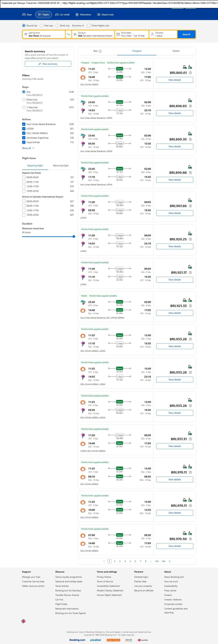Open the Economy cabin class dropdown
This screenshot has width=218, height=644.
pos(78,26)
